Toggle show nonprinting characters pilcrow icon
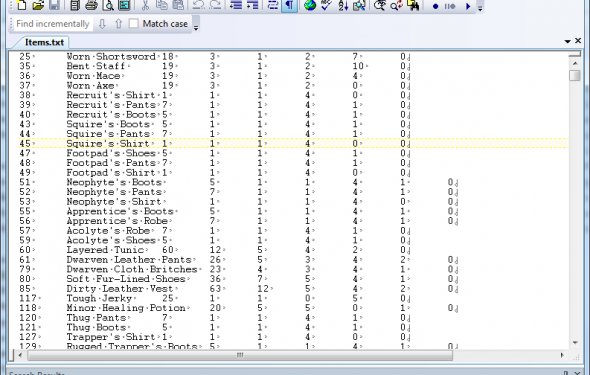This screenshot has height=375, width=590. [x=289, y=5]
